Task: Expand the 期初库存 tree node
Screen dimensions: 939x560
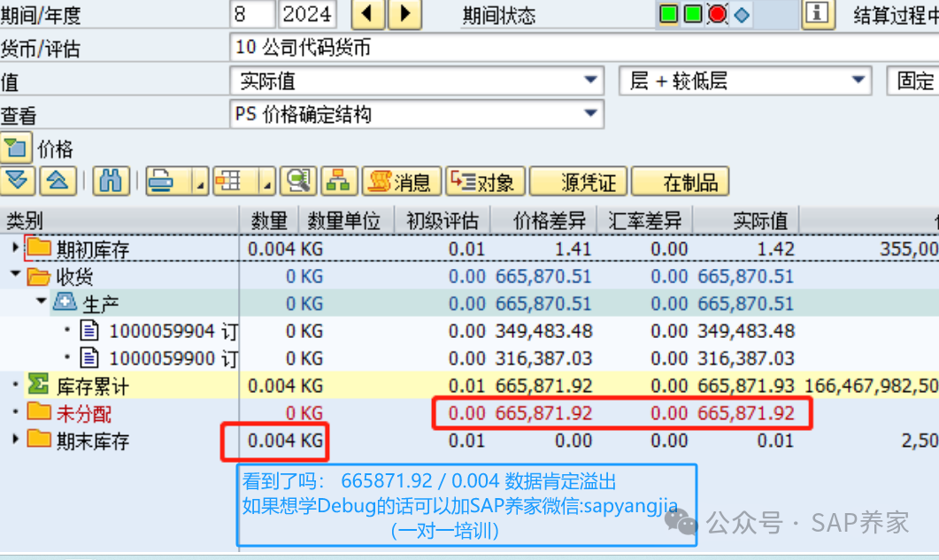Action: (15, 248)
